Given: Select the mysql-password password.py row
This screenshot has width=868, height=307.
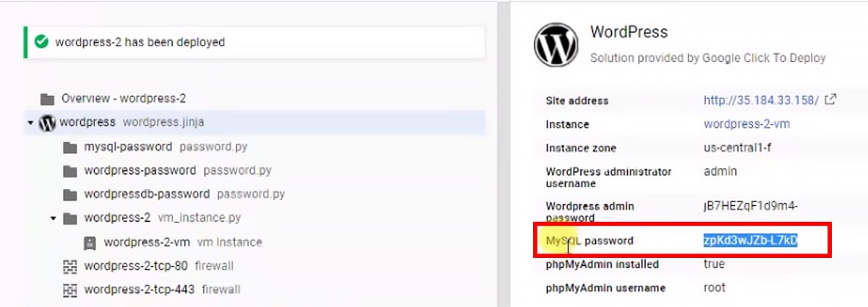Looking at the screenshot, I should point(254,147).
